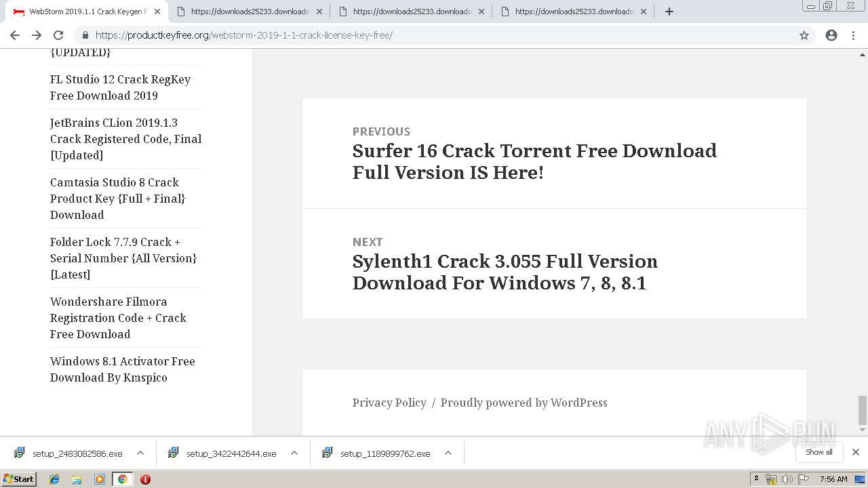Open next post Sylenth1 Crack 3.055

[x=505, y=272]
